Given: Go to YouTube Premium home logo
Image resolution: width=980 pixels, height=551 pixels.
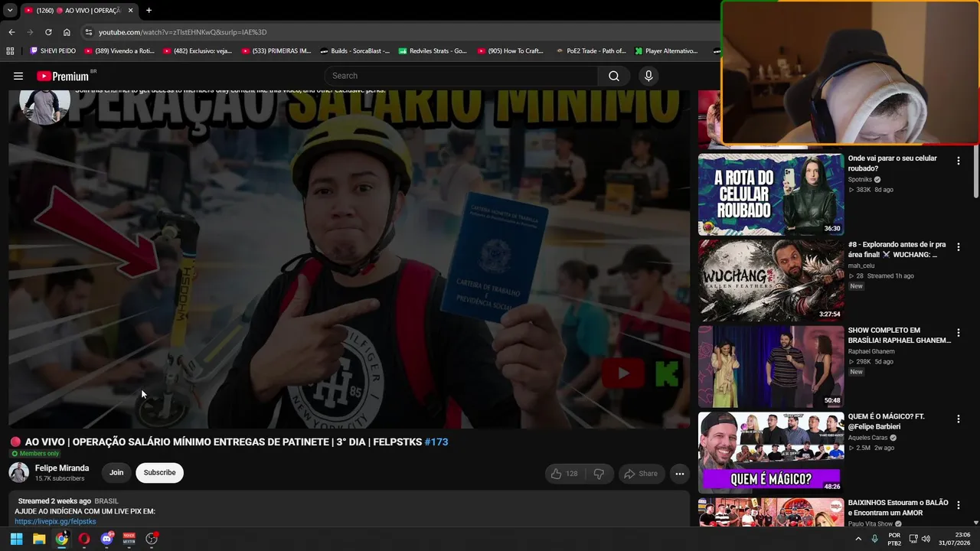Looking at the screenshot, I should (x=63, y=77).
